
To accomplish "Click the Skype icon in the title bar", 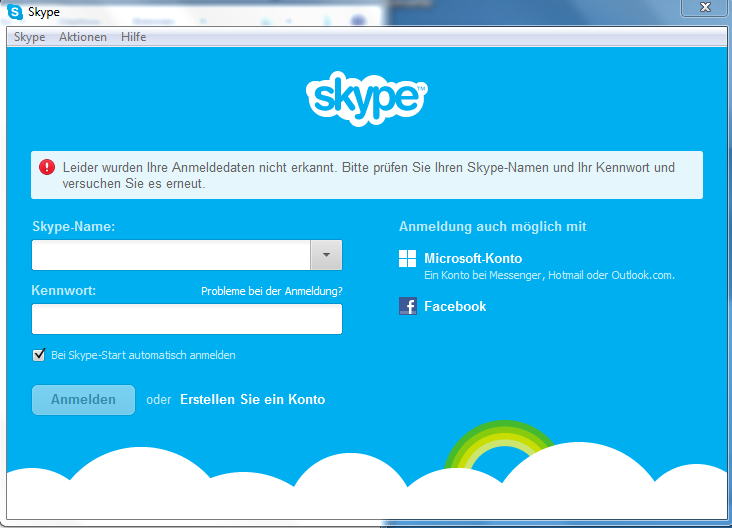I will click(15, 12).
